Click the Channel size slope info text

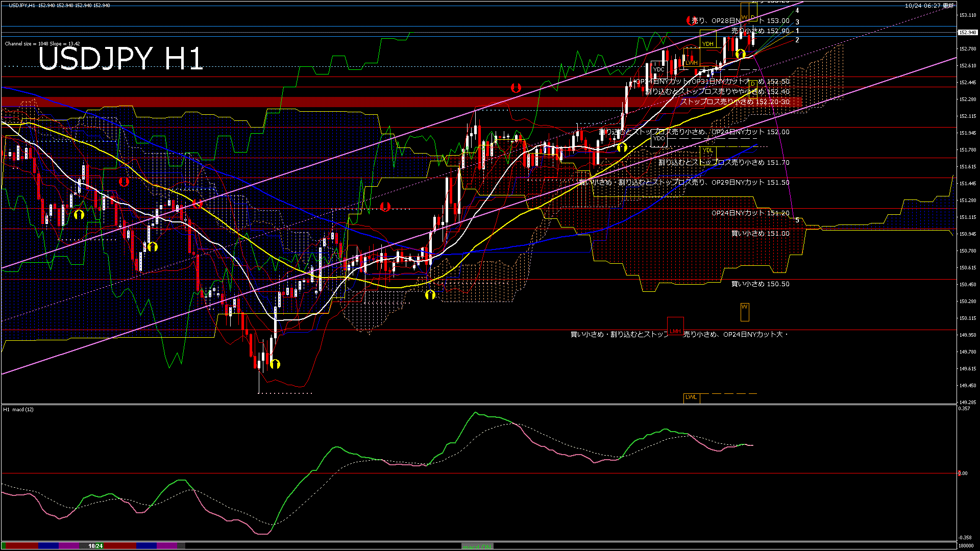coord(42,44)
